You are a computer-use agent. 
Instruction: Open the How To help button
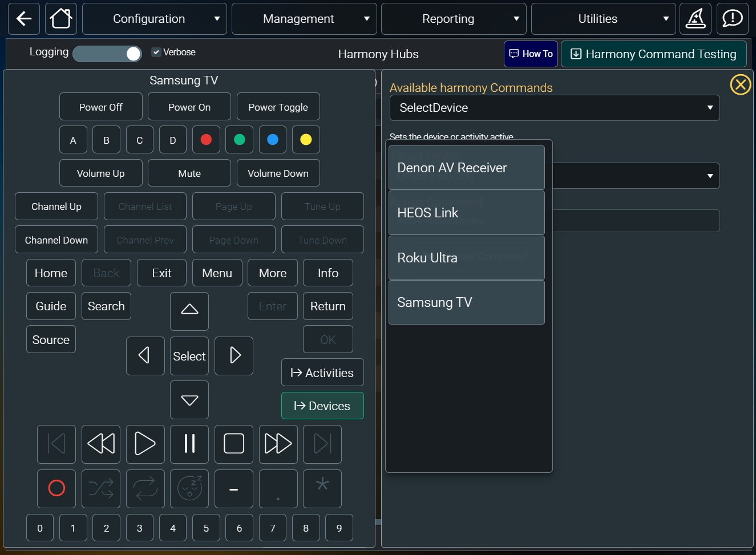point(531,54)
